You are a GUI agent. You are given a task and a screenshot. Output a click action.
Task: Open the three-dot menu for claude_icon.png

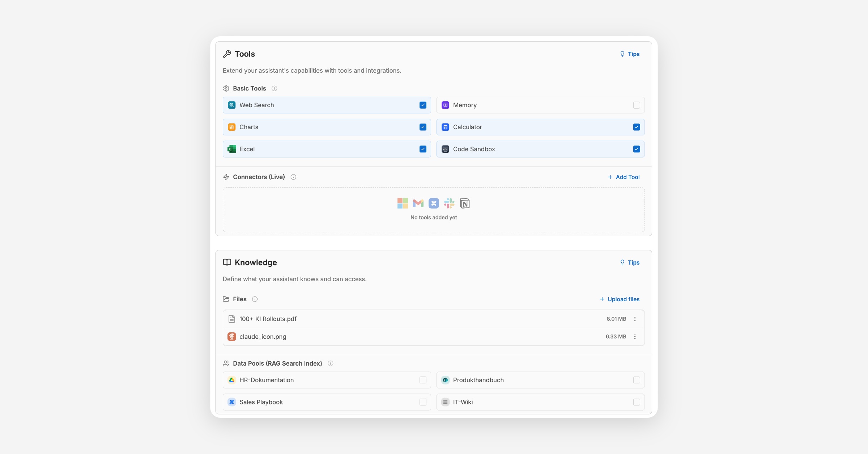click(x=635, y=337)
